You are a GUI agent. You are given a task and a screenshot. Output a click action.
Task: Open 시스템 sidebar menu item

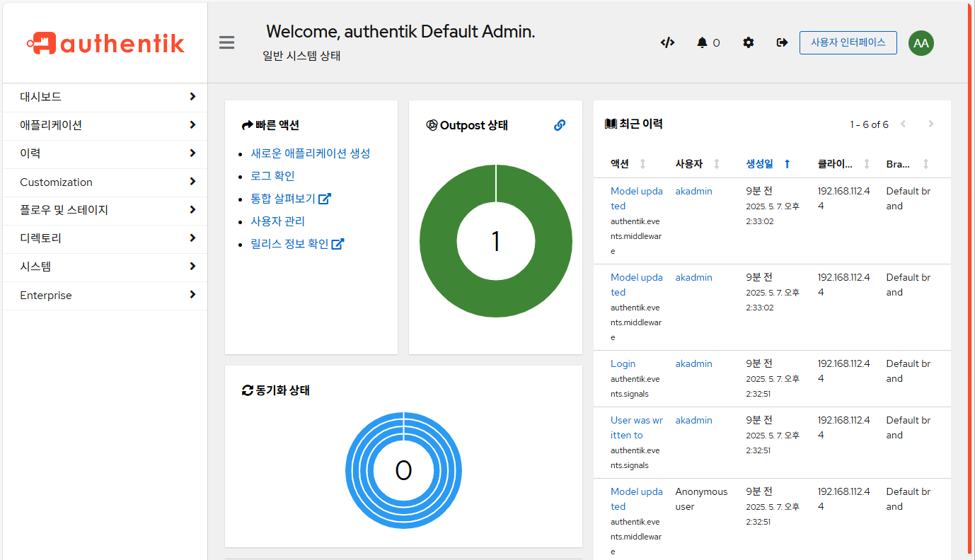(105, 267)
